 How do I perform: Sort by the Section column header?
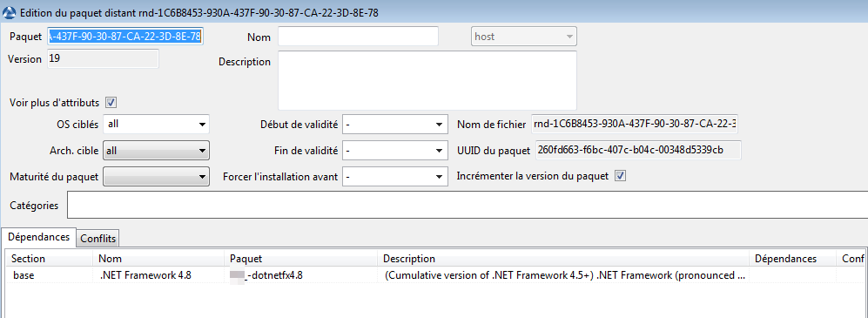(x=50, y=259)
